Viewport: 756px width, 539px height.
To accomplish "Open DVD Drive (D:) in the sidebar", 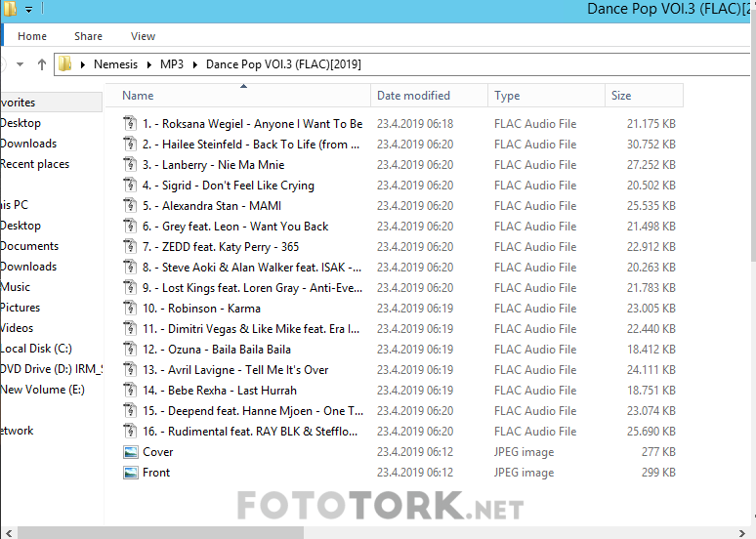I will pyautogui.click(x=51, y=369).
